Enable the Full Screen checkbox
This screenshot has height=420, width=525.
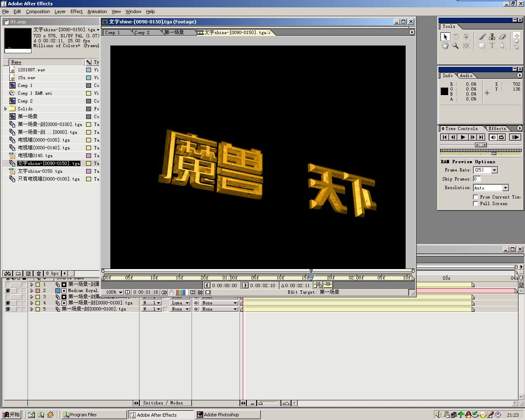pos(476,203)
